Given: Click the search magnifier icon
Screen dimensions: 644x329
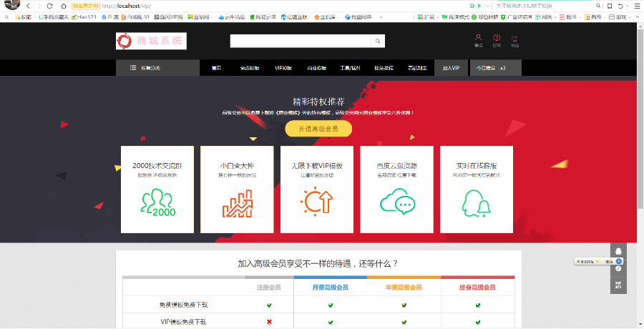Looking at the screenshot, I should point(379,41).
